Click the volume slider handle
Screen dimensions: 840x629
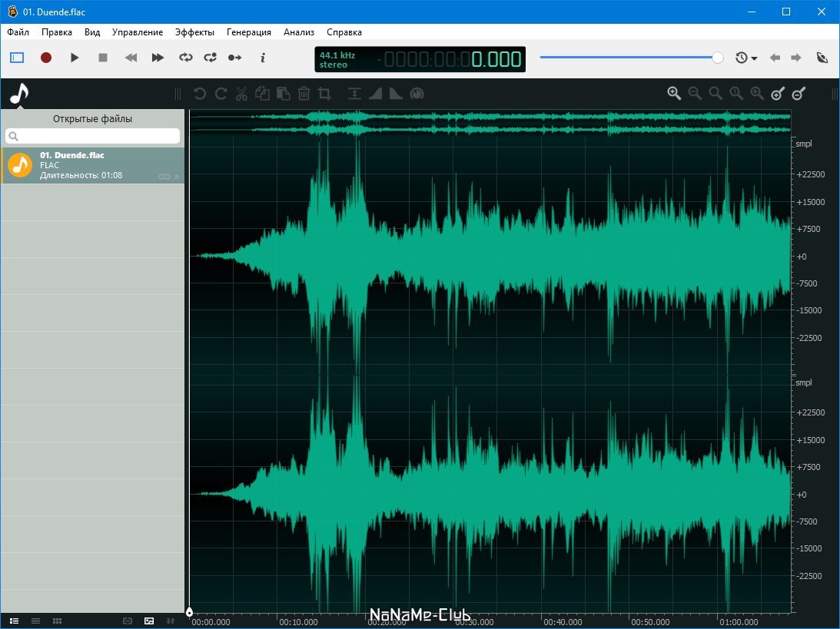click(x=717, y=58)
